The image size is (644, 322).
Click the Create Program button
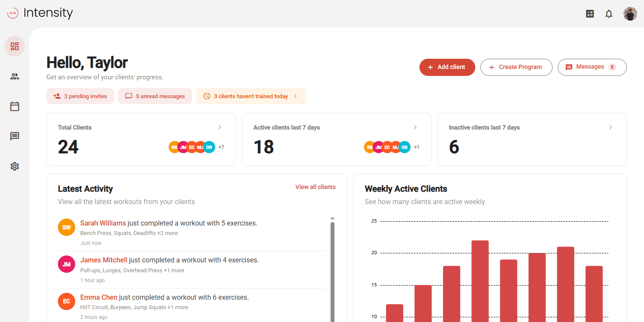(516, 67)
